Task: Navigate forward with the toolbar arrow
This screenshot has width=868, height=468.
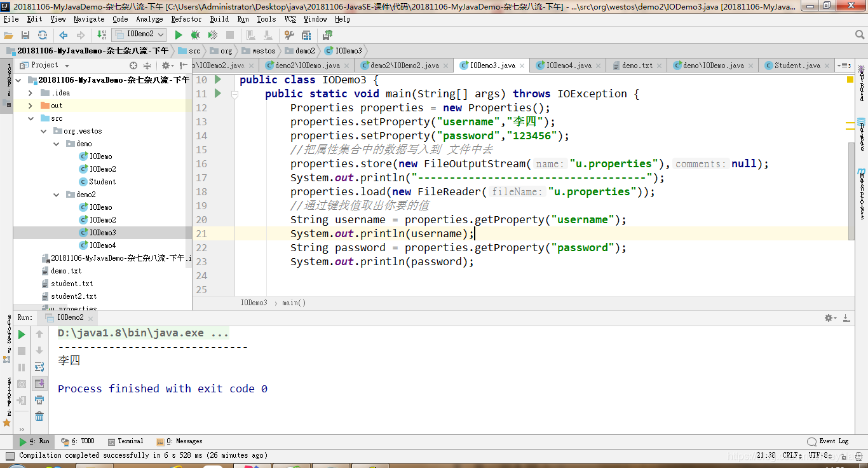Action: coord(81,35)
